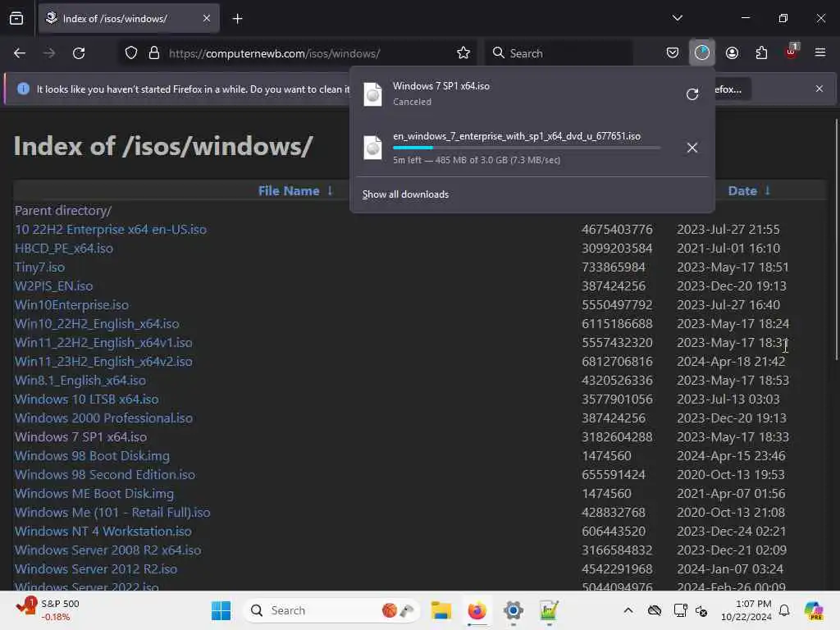
Task: Click the Firefox Search box
Action: (x=559, y=53)
